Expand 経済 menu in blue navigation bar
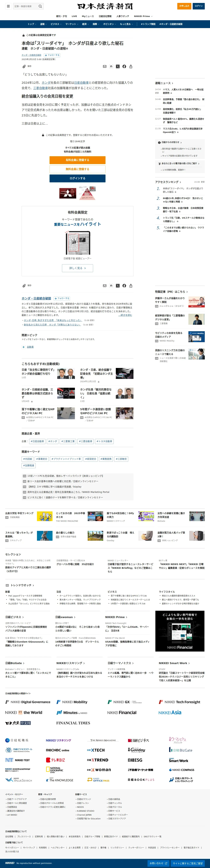 pos(86,24)
